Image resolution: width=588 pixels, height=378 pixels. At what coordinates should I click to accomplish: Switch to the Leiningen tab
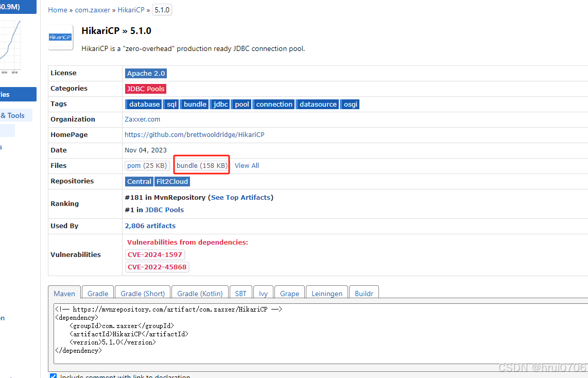(327, 293)
